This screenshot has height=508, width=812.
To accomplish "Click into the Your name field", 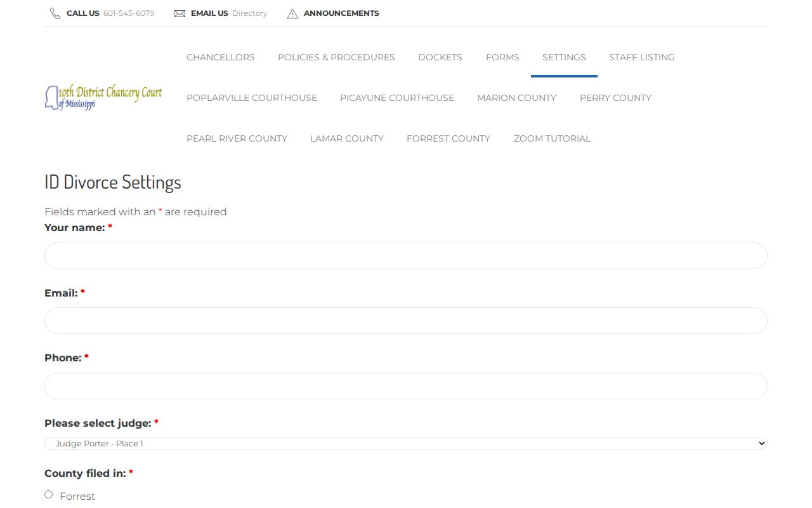I will tap(406, 256).
